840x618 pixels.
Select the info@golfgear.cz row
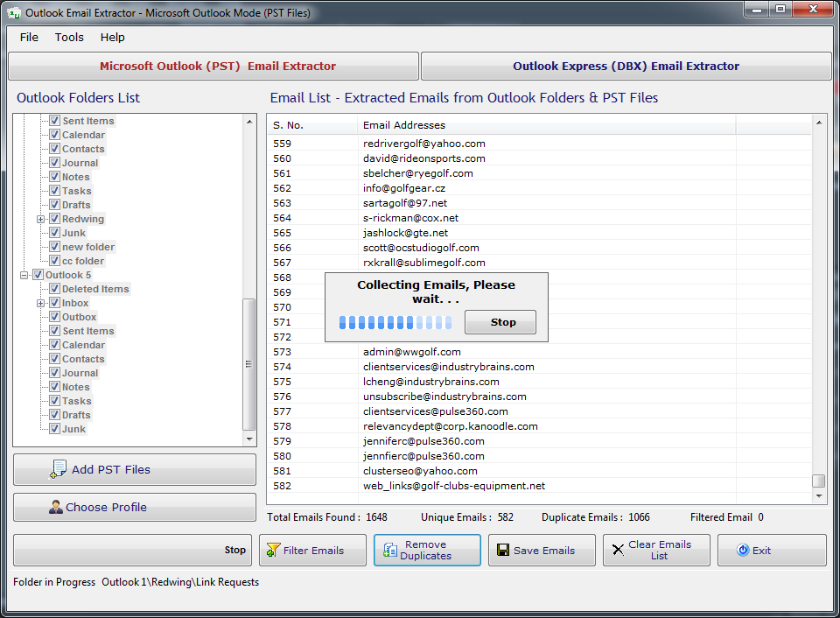[540, 188]
